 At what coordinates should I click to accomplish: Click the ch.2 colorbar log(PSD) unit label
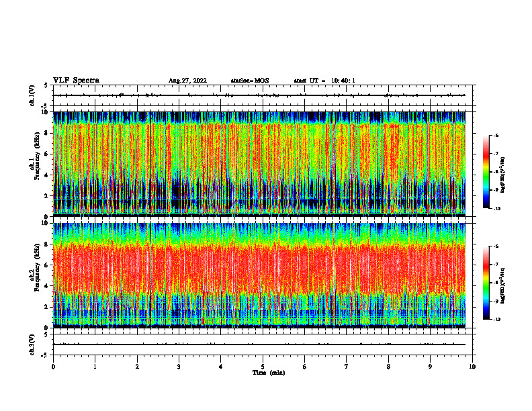tap(503, 285)
